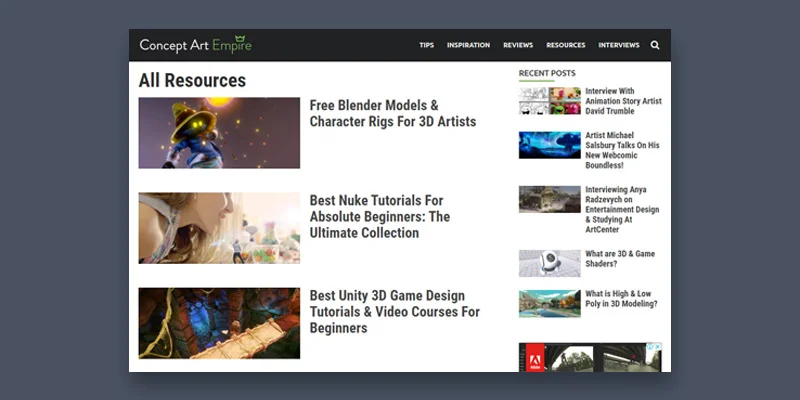The image size is (800, 400).
Task: Click the David Trumble interview thumbnail
Action: pyautogui.click(x=549, y=101)
